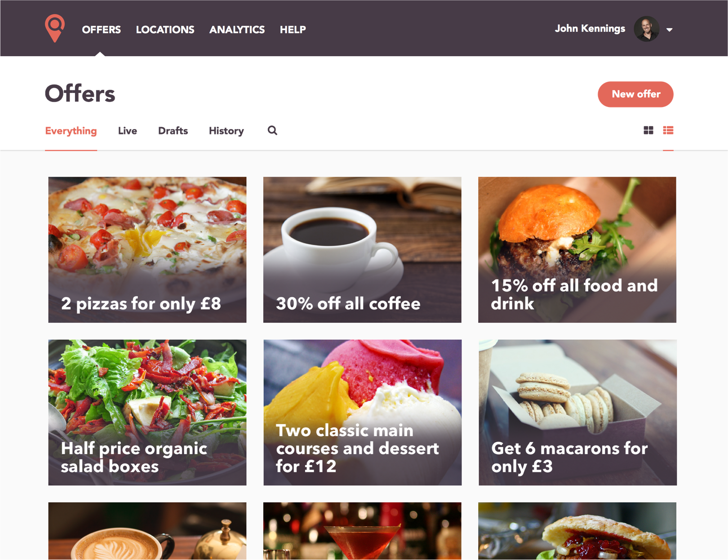This screenshot has height=560, width=728.
Task: Click the New offer button
Action: click(x=635, y=94)
